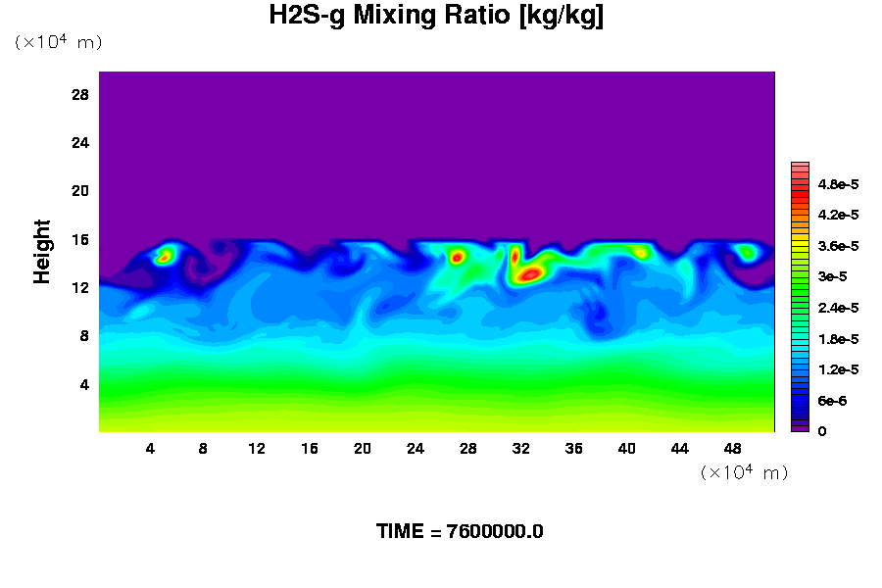This screenshot has width=882, height=588.
Task: Select the Height y-axis label
Action: coord(42,252)
